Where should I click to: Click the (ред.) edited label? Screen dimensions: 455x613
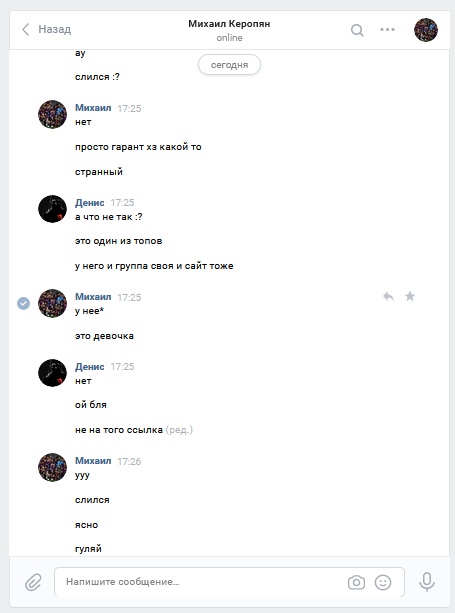[x=179, y=430]
